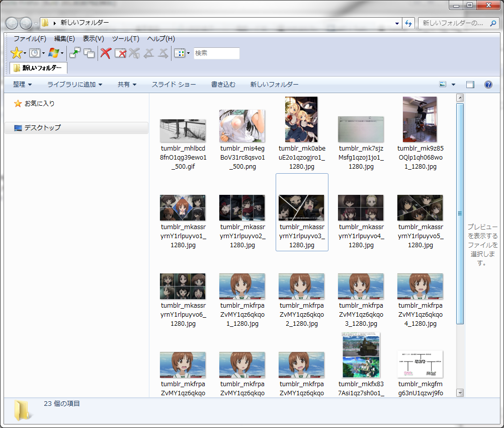
Task: Select thumbnail tumblr_mkfx837Asi1qz7sh0o1_
Action: 361,355
